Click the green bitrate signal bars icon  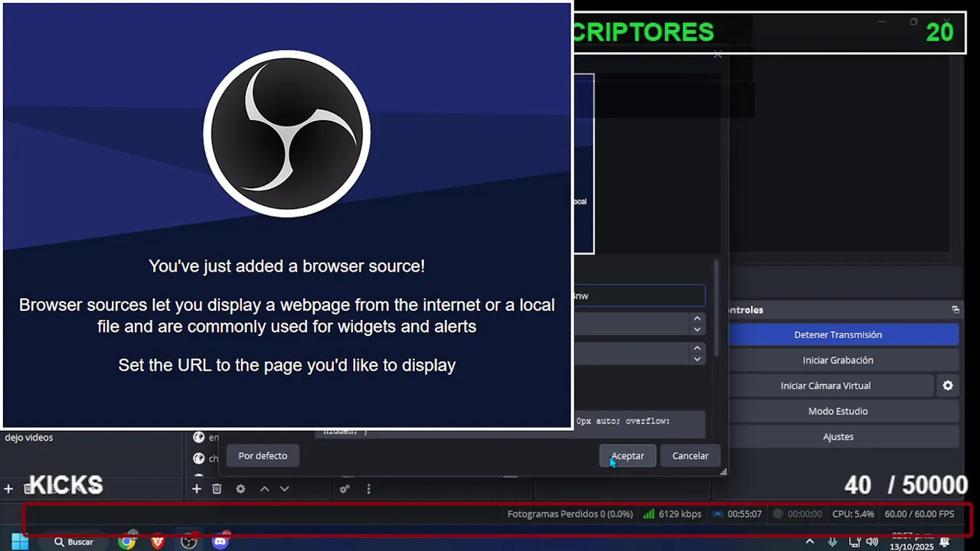tap(648, 514)
